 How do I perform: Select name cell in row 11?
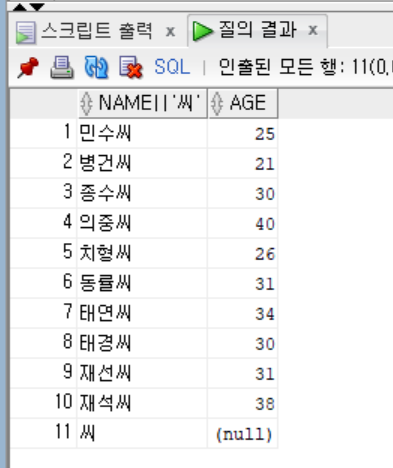(x=142, y=433)
